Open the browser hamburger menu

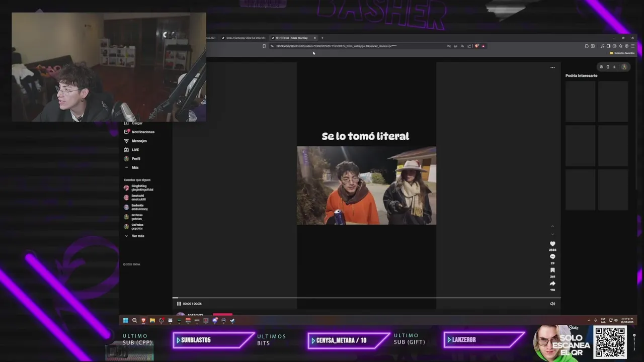[x=632, y=46]
